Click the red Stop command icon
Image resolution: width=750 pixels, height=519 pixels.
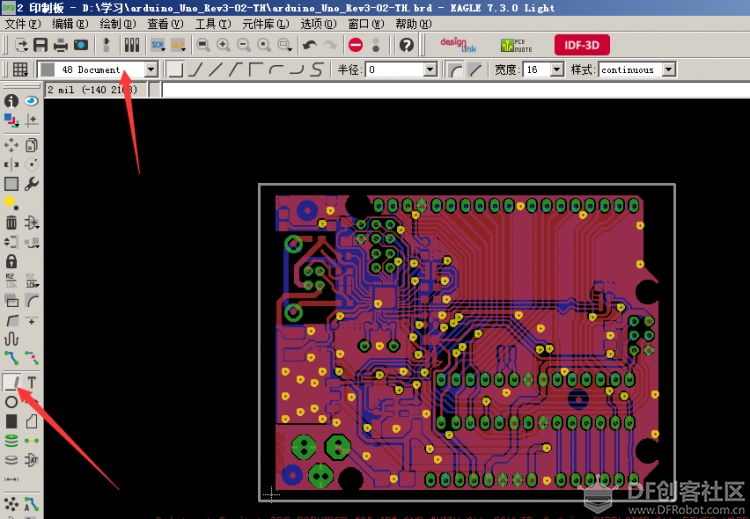pos(356,45)
